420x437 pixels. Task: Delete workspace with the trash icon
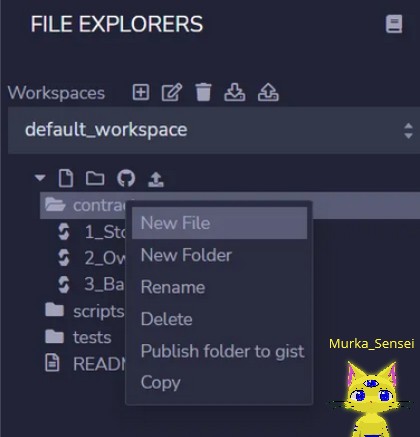coord(203,92)
